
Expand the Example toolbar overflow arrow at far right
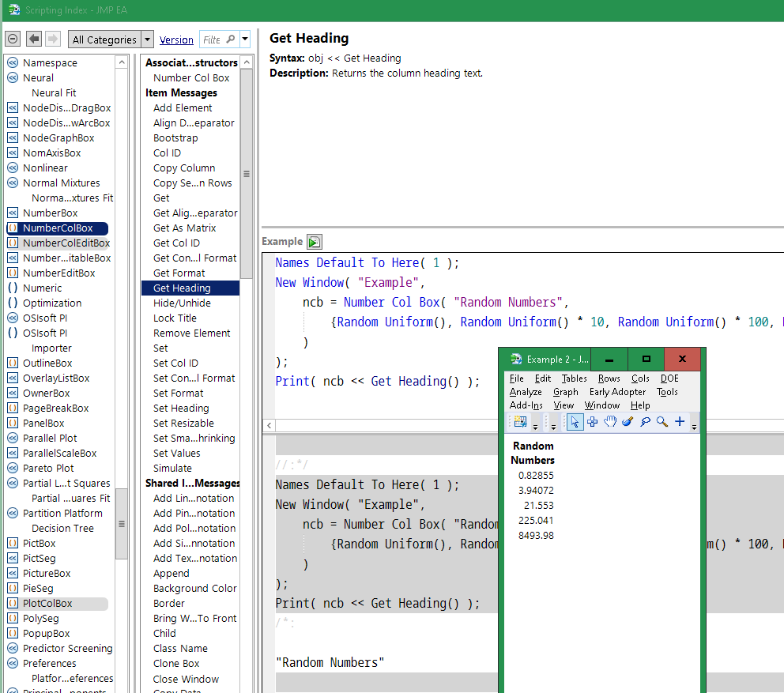click(695, 426)
